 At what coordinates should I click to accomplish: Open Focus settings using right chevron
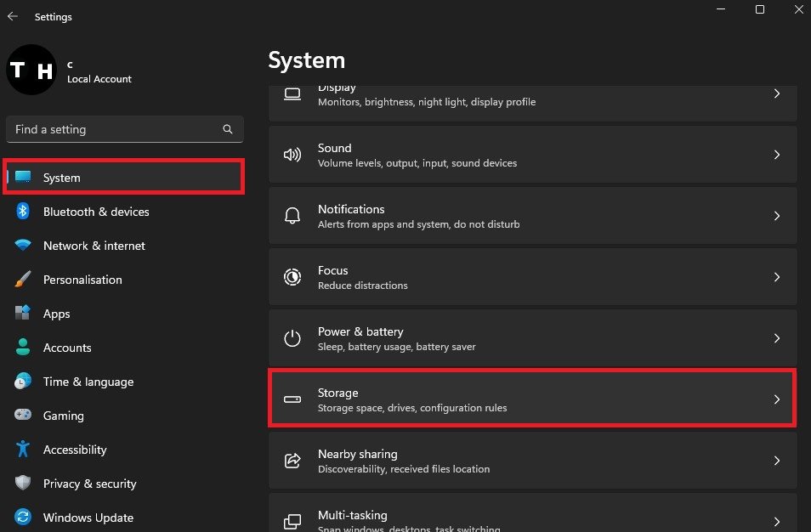tap(776, 277)
